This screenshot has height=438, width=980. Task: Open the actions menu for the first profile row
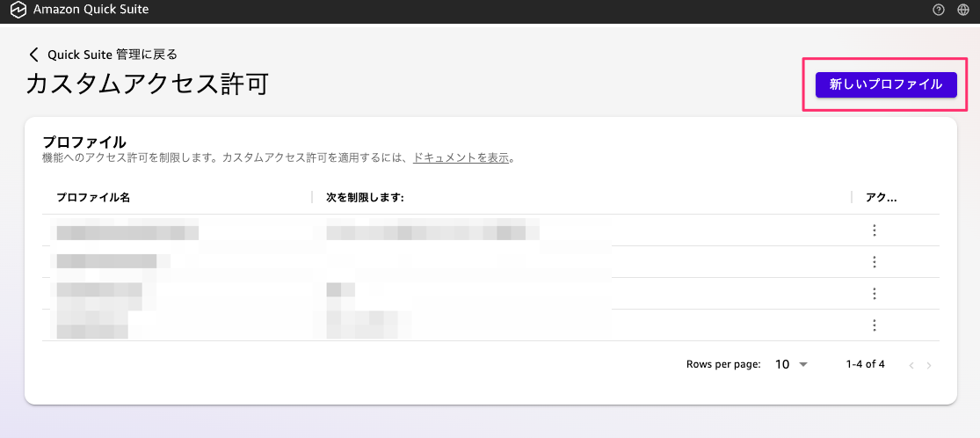(x=874, y=230)
